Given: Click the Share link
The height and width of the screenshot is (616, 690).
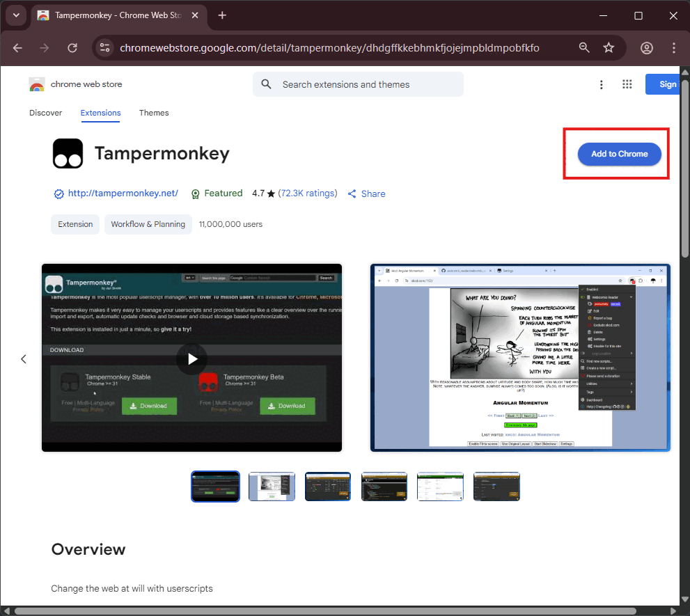Looking at the screenshot, I should tap(366, 194).
